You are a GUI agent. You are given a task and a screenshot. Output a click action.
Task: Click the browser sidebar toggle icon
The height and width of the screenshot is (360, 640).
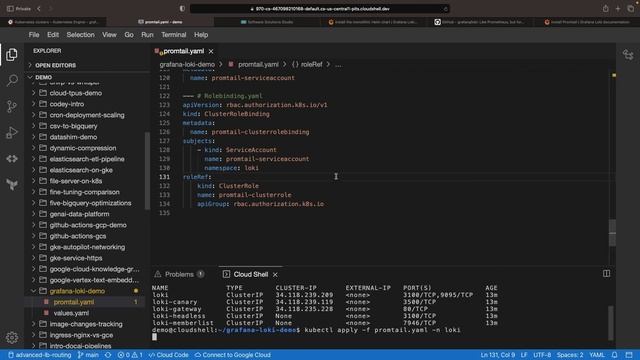(x=10, y=9)
